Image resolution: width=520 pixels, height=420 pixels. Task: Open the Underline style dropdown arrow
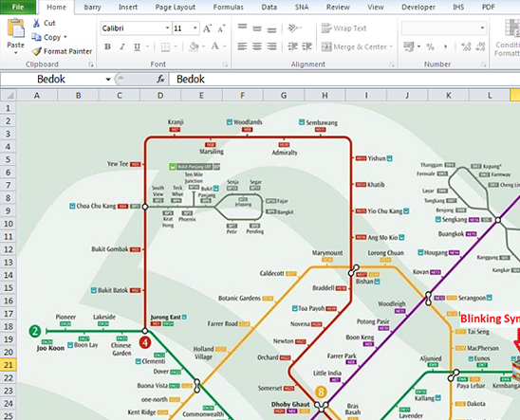[147, 46]
